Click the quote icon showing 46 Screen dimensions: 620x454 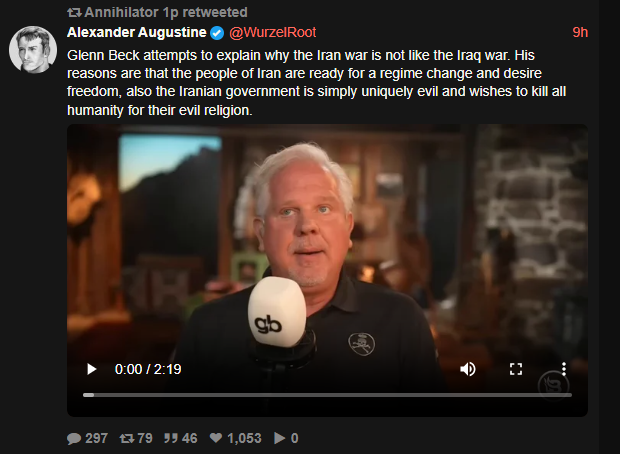click(171, 438)
